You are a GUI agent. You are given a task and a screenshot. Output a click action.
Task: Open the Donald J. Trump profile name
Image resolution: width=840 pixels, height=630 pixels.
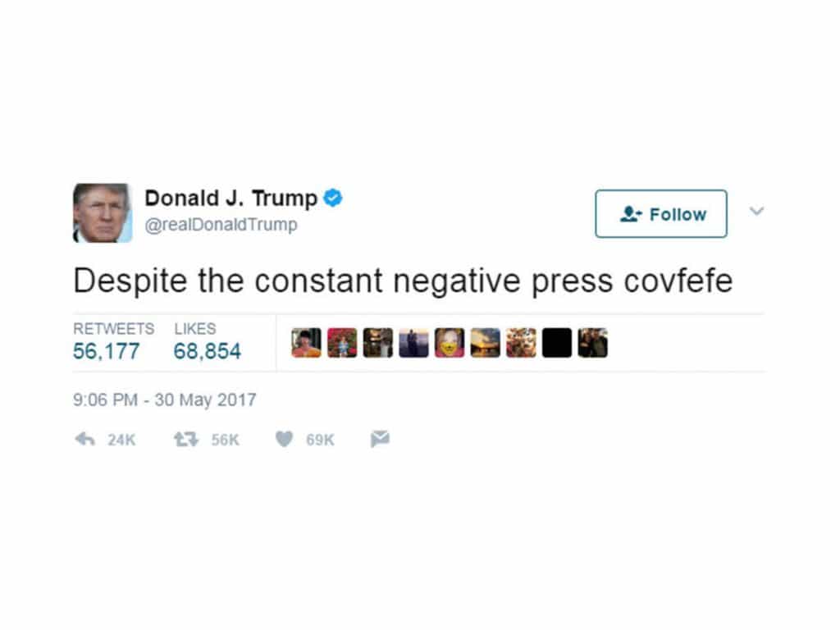click(231, 199)
